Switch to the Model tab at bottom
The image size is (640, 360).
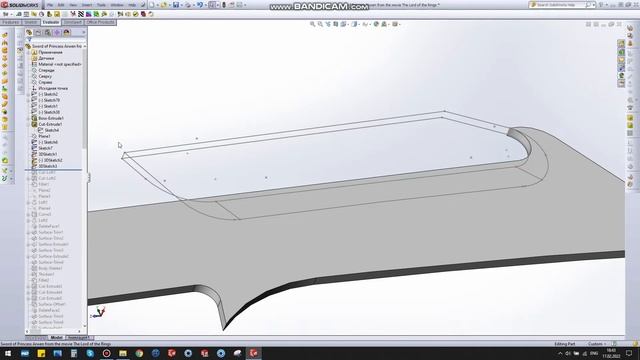tap(56, 338)
